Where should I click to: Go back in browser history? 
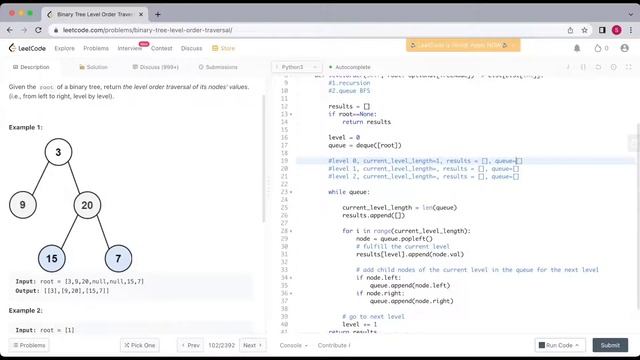pos(10,30)
